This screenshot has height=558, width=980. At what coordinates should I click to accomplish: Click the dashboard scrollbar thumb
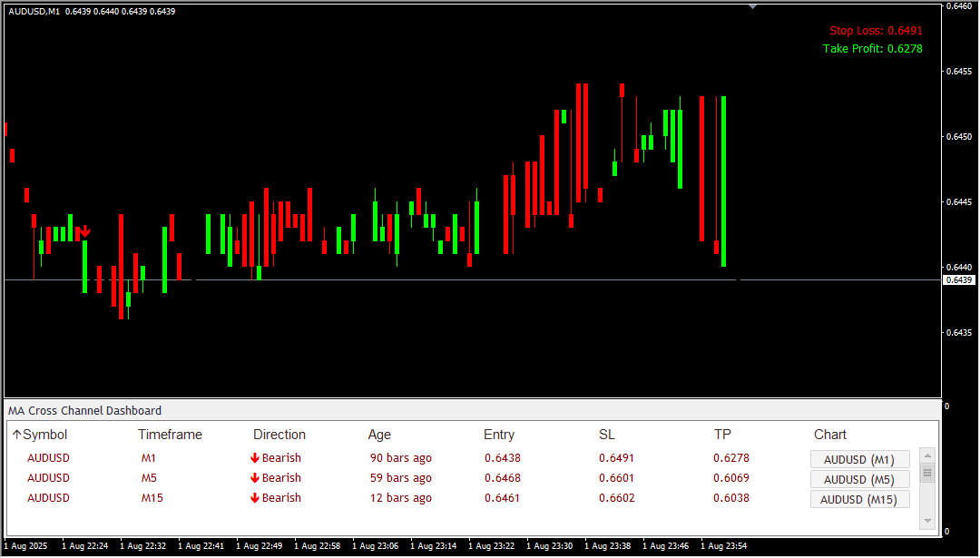[x=926, y=473]
